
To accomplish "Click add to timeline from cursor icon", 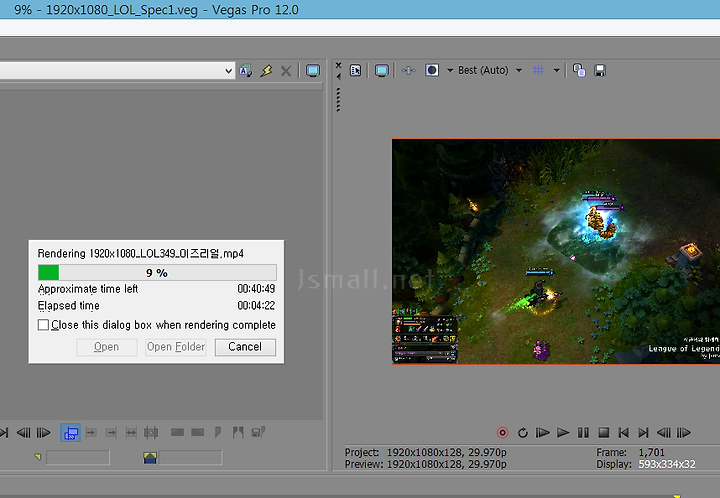I will [91, 432].
